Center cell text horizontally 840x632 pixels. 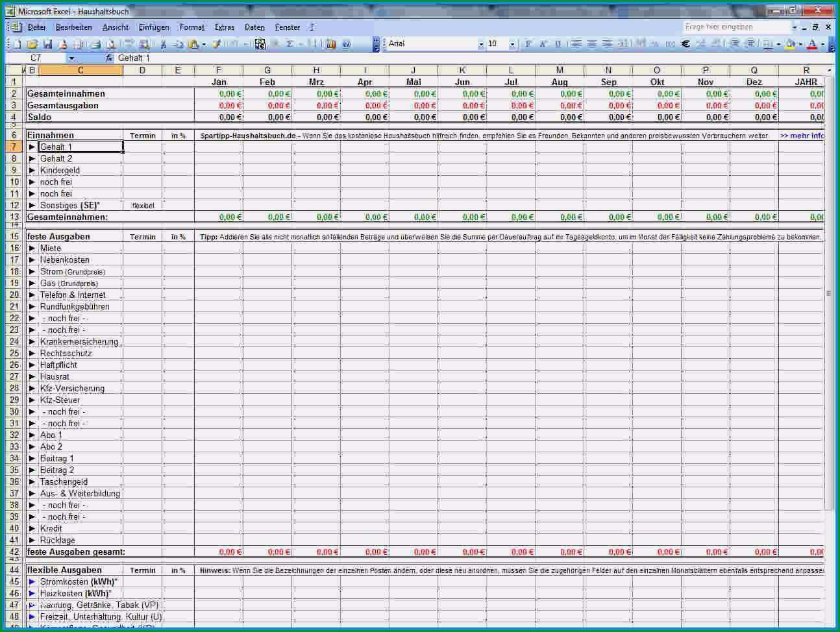(591, 44)
